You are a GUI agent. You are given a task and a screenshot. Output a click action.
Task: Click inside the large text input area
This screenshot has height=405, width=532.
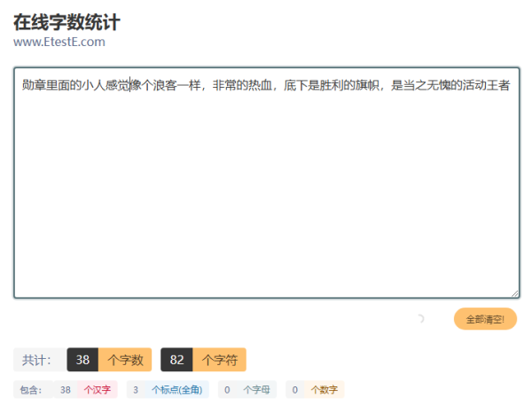pos(266,183)
